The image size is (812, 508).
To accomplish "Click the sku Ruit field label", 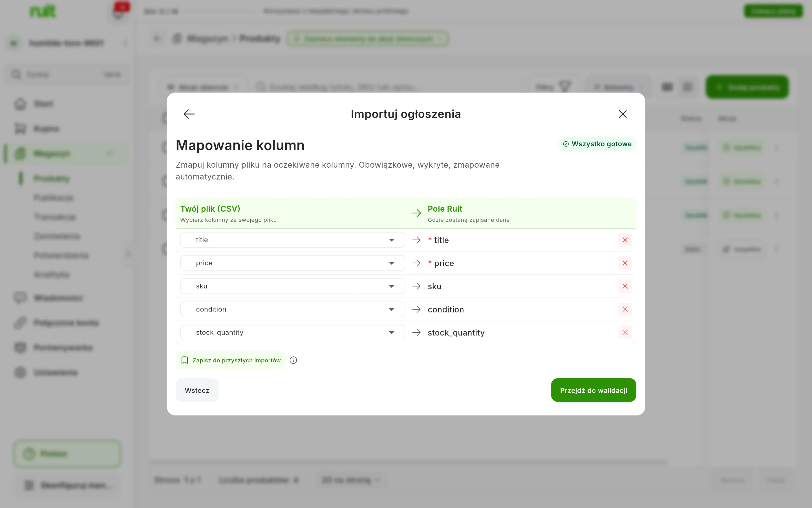I will click(x=434, y=286).
